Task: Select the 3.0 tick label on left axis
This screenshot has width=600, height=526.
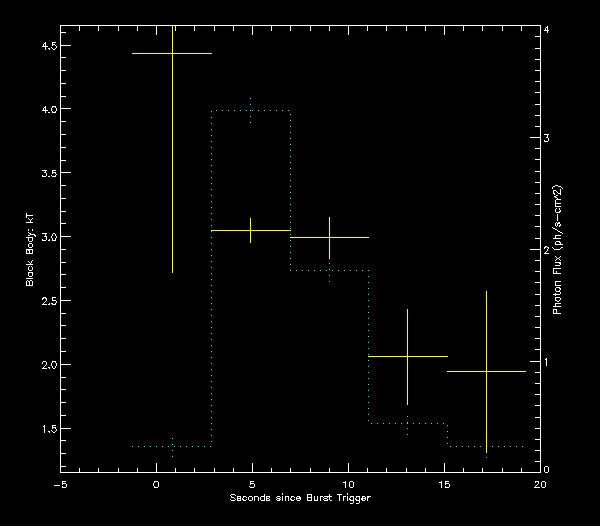Action: 44,237
